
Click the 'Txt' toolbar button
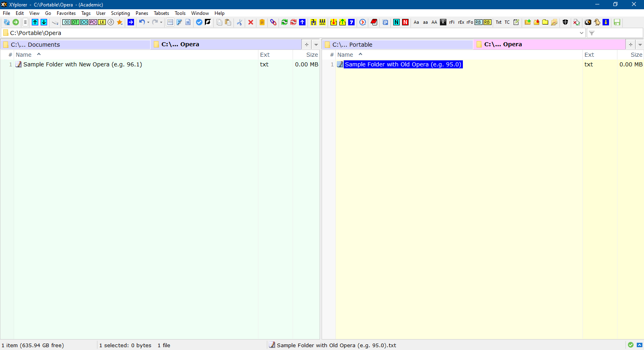pos(499,22)
